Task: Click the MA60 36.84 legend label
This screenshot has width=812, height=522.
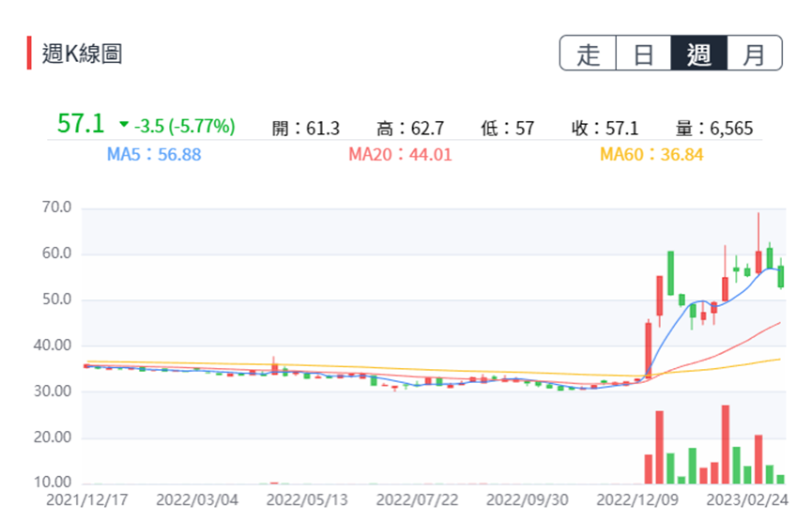Action: [651, 154]
